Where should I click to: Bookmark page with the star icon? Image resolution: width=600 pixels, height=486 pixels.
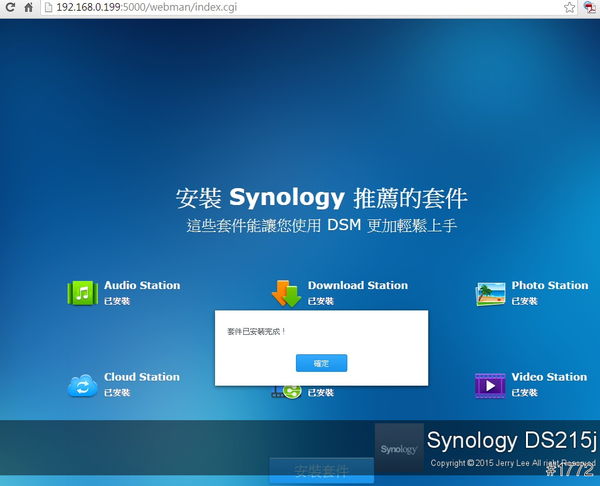pyautogui.click(x=569, y=7)
